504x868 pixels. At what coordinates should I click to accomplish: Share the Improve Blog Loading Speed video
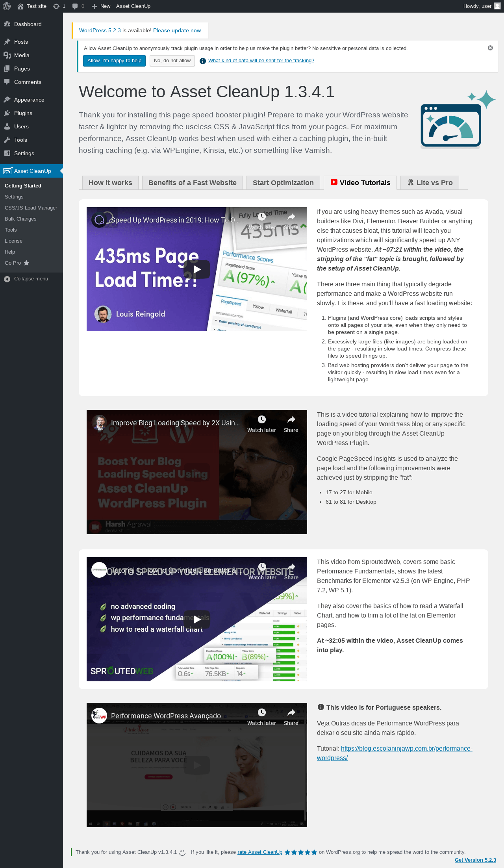pyautogui.click(x=291, y=424)
